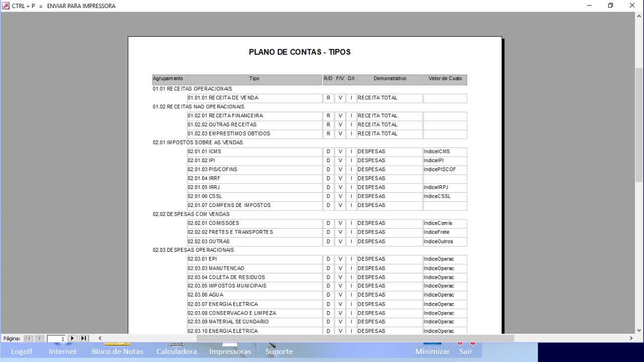Screen dimensions: 644x362
Task: Click the page number input field
Action: [x=56, y=338]
